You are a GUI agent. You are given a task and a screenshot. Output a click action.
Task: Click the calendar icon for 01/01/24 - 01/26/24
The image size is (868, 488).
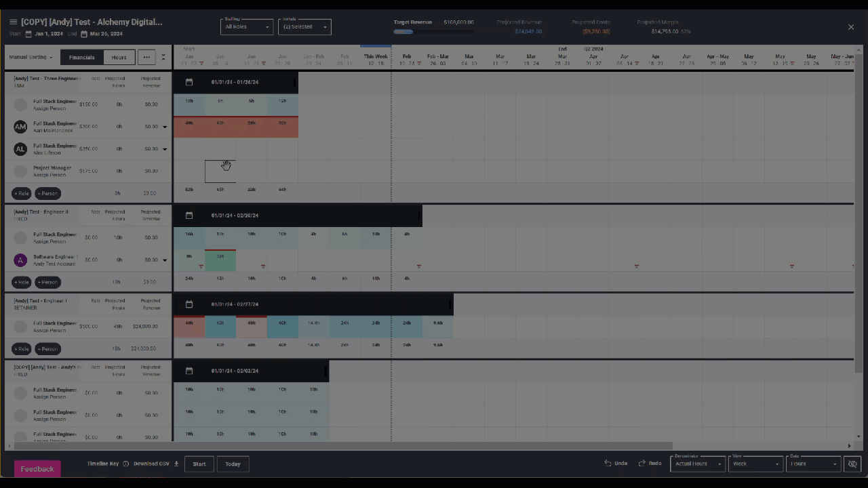[x=189, y=82]
